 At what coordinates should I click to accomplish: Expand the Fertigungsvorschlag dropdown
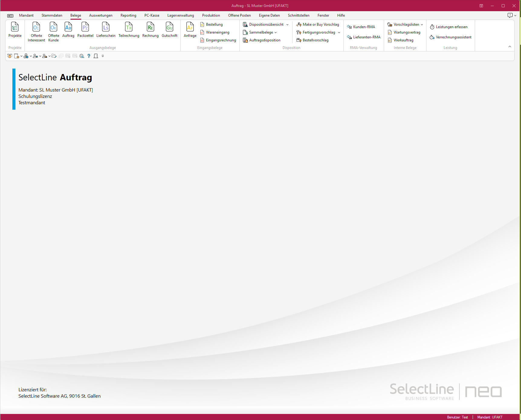[x=339, y=32]
